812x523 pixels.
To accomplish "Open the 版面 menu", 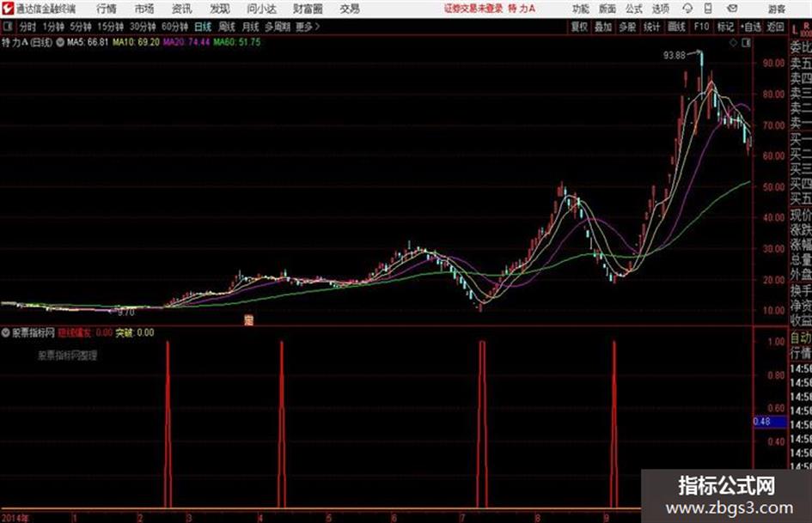I will point(607,9).
